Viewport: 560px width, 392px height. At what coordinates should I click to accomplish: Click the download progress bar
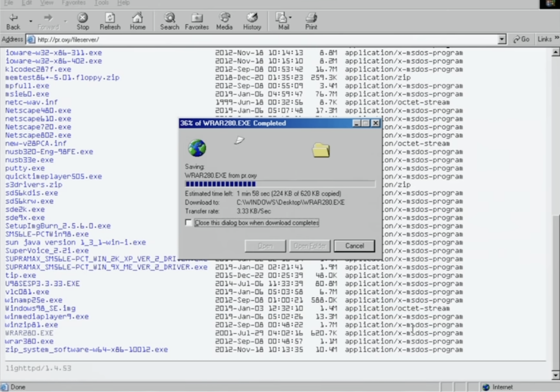point(280,184)
